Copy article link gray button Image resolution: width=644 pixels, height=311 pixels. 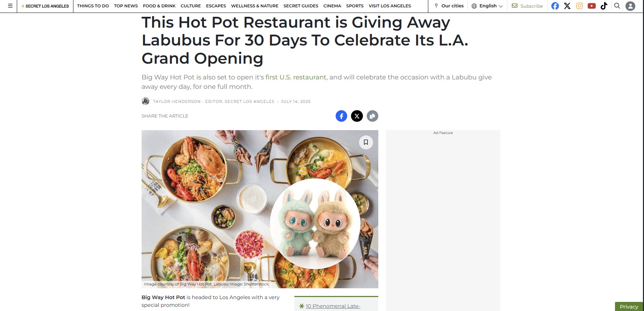click(372, 116)
